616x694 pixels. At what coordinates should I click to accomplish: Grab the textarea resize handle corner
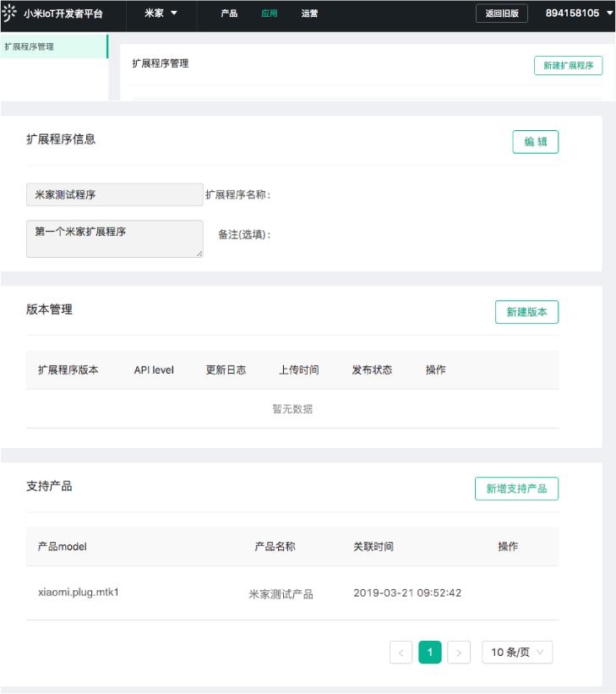[199, 253]
